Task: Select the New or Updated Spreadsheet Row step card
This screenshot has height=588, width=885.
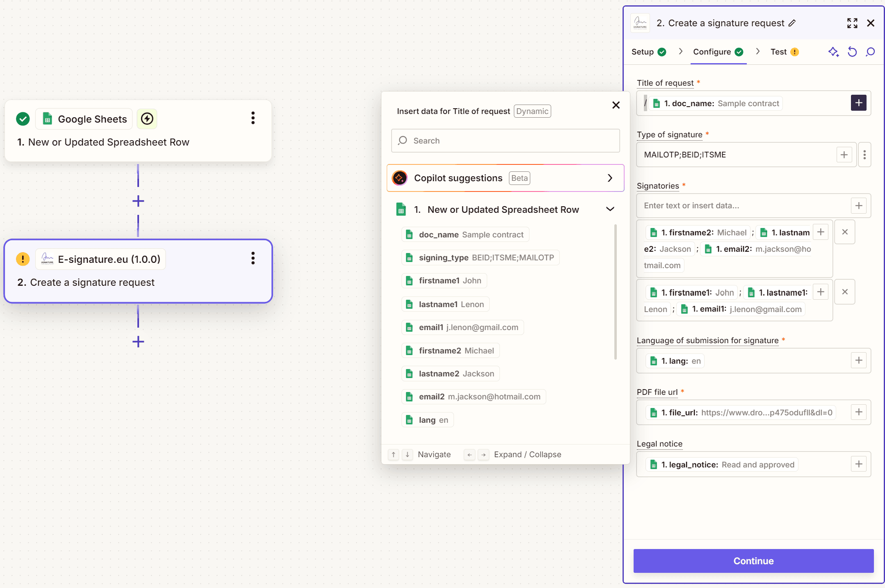Action: pyautogui.click(x=138, y=130)
